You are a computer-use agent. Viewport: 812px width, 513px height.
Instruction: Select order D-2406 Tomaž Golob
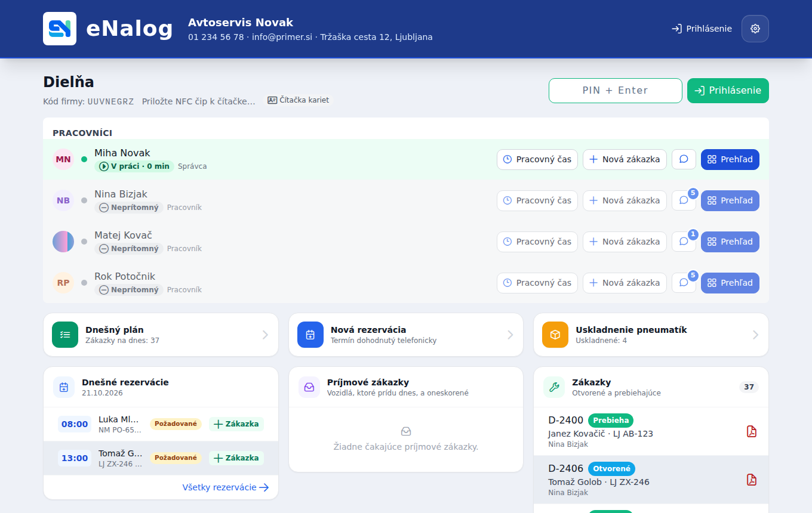[x=651, y=480]
